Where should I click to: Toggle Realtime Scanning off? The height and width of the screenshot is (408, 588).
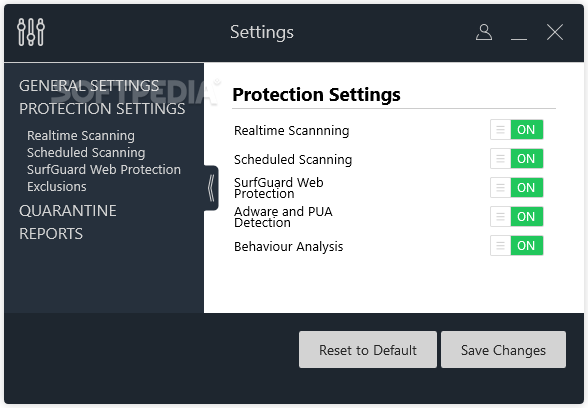[516, 130]
